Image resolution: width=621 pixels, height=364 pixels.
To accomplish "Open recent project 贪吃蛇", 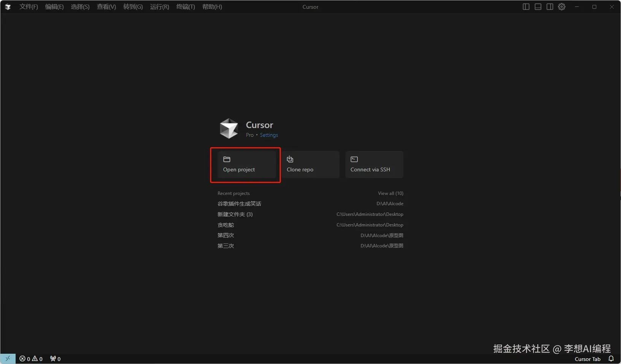I will pos(310,225).
